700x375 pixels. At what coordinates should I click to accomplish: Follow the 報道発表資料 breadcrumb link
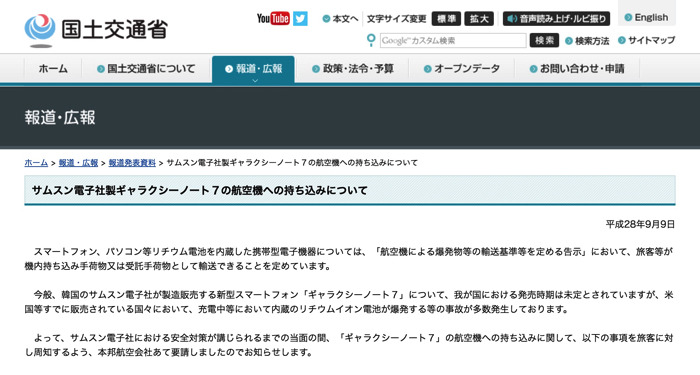[x=132, y=163]
